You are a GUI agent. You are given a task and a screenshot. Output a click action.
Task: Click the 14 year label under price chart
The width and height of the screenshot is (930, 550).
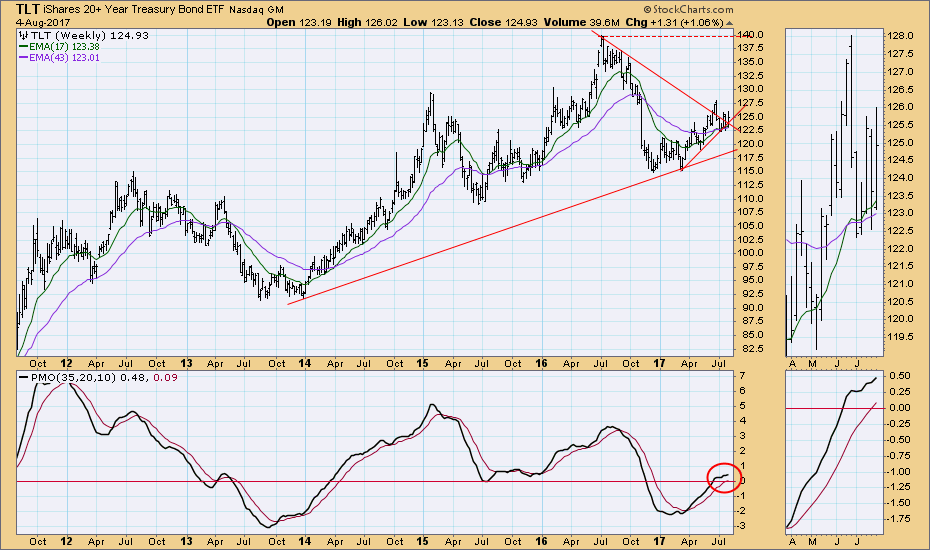[304, 363]
